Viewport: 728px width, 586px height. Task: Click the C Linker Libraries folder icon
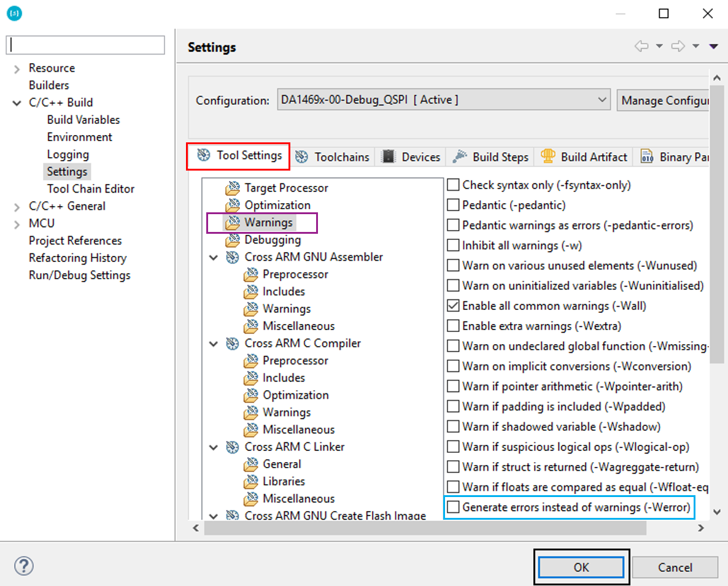coord(250,481)
